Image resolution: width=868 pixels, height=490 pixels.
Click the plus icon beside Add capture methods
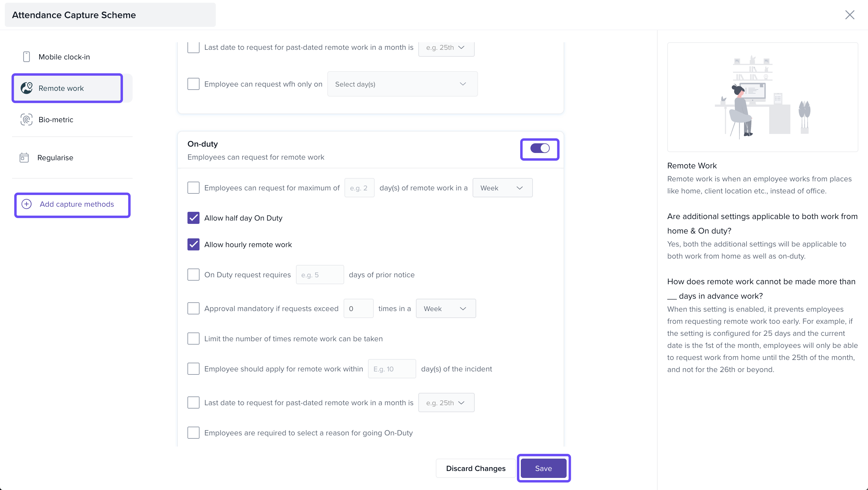pyautogui.click(x=27, y=204)
